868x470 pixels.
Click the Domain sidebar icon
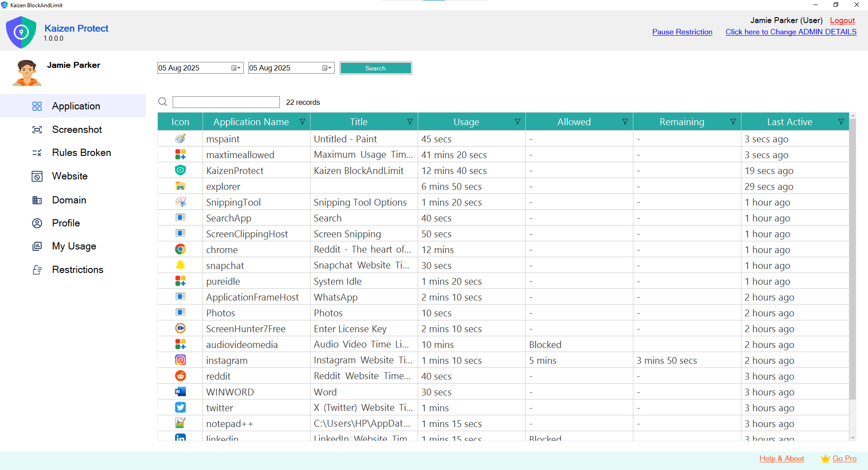(x=37, y=200)
